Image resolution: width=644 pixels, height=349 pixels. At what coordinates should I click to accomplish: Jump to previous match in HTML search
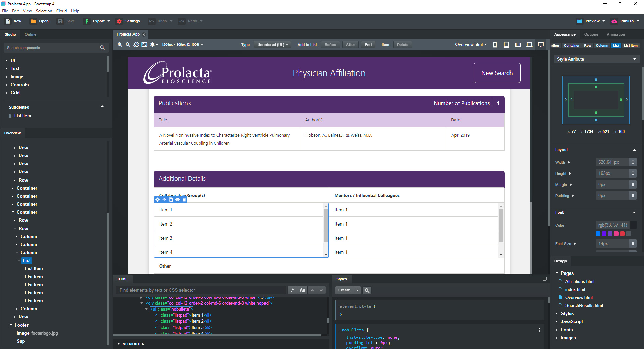pos(312,290)
